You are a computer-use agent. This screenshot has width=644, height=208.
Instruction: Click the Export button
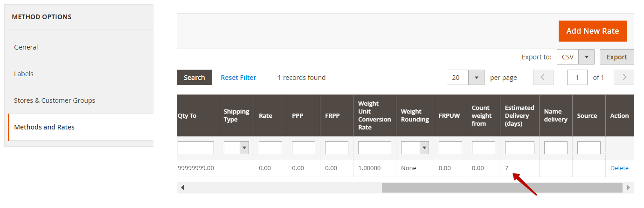click(x=616, y=57)
